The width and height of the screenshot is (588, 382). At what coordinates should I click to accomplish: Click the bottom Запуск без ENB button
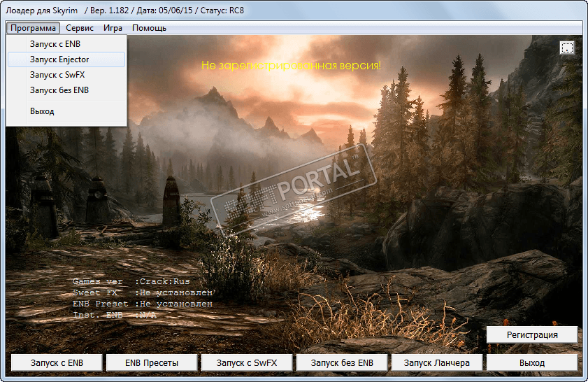342,363
